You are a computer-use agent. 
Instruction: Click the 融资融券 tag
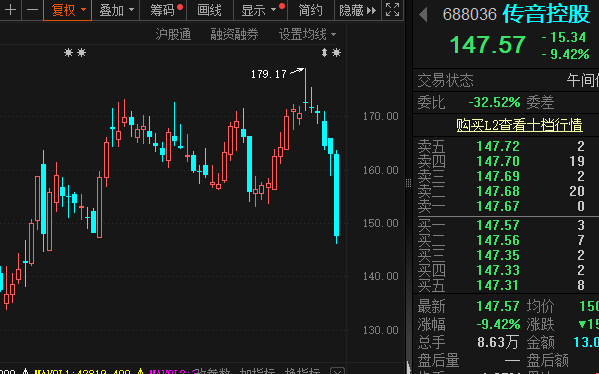pos(234,35)
